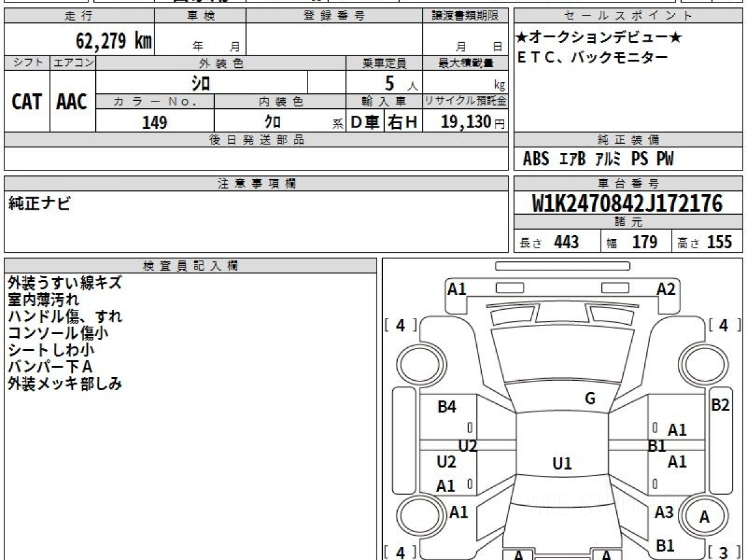Select the コンソール傷小 inspector note
Screen dimensions: 747x560
[x=59, y=333]
